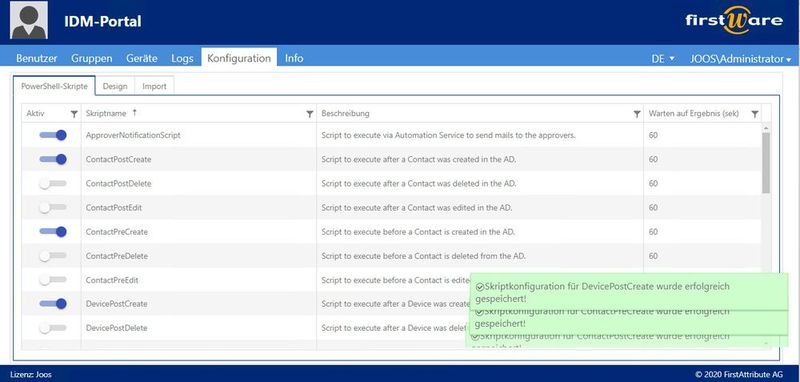Sort by Warten auf Ergebnis (sek) header

pyautogui.click(x=693, y=113)
